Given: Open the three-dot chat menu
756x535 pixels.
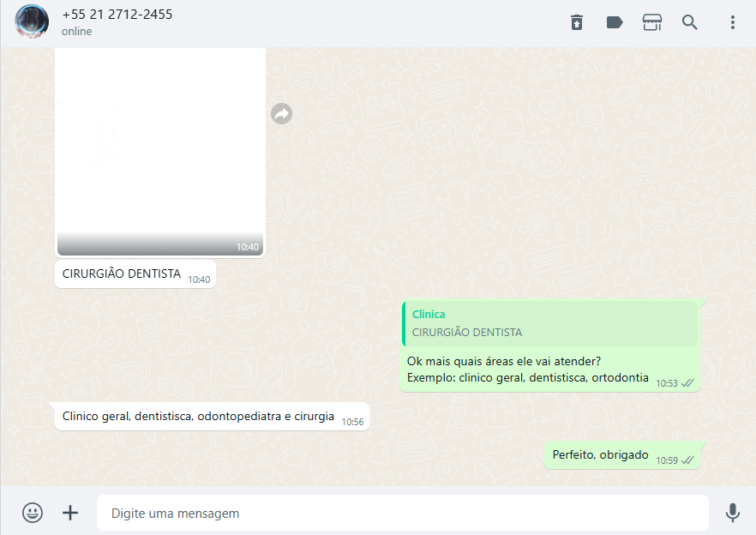Looking at the screenshot, I should 732,22.
